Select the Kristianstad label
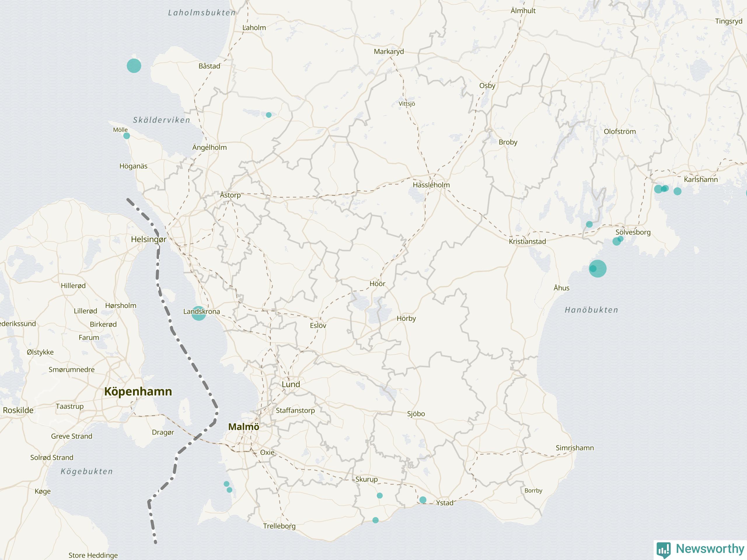Screen dimensions: 747x560 528,241
